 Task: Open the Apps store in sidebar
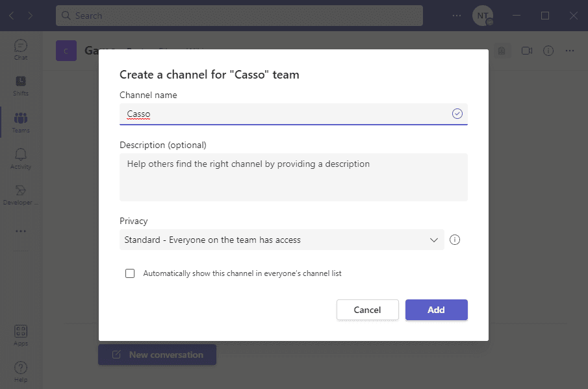(21, 335)
